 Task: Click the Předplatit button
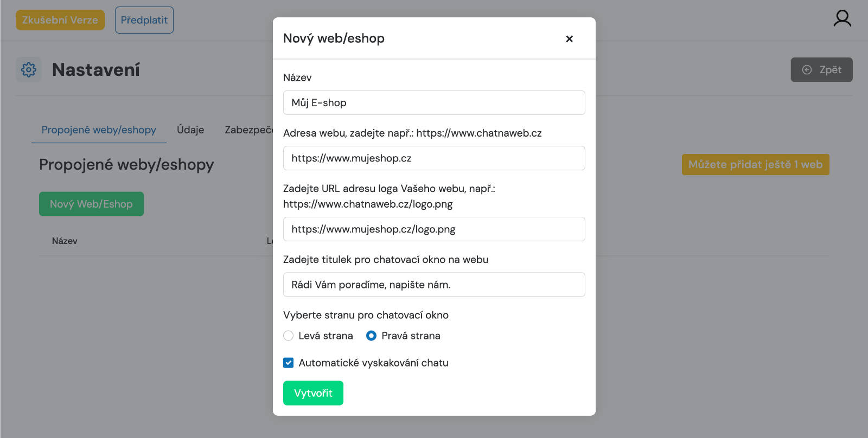(144, 20)
